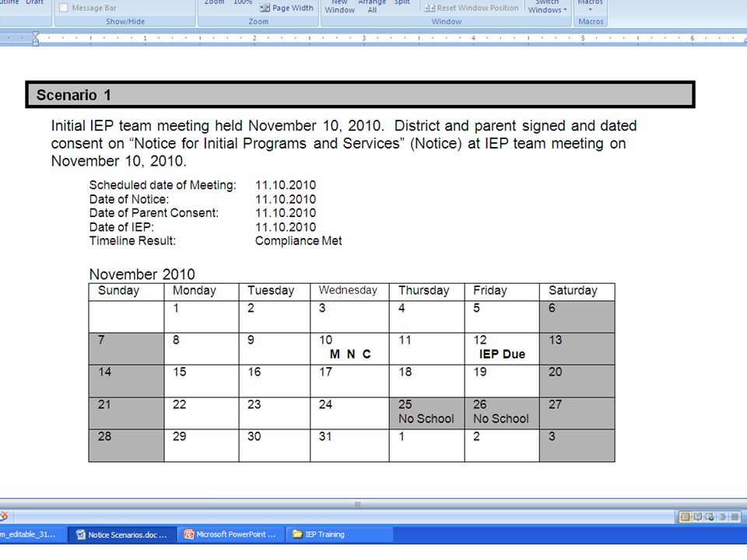Click the 'M N C' calendar entry
The height and width of the screenshot is (560, 747).
(x=350, y=354)
